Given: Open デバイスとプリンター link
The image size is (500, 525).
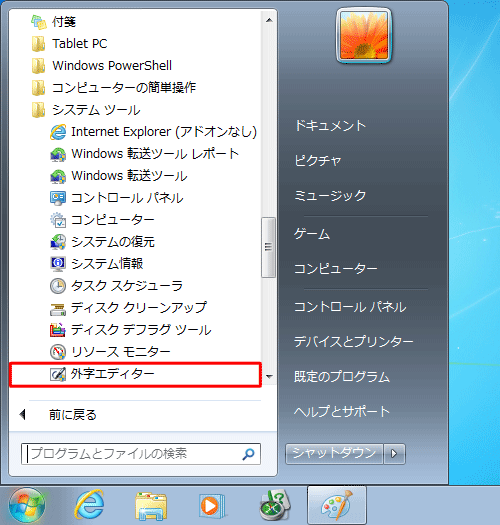Looking at the screenshot, I should click(354, 342).
